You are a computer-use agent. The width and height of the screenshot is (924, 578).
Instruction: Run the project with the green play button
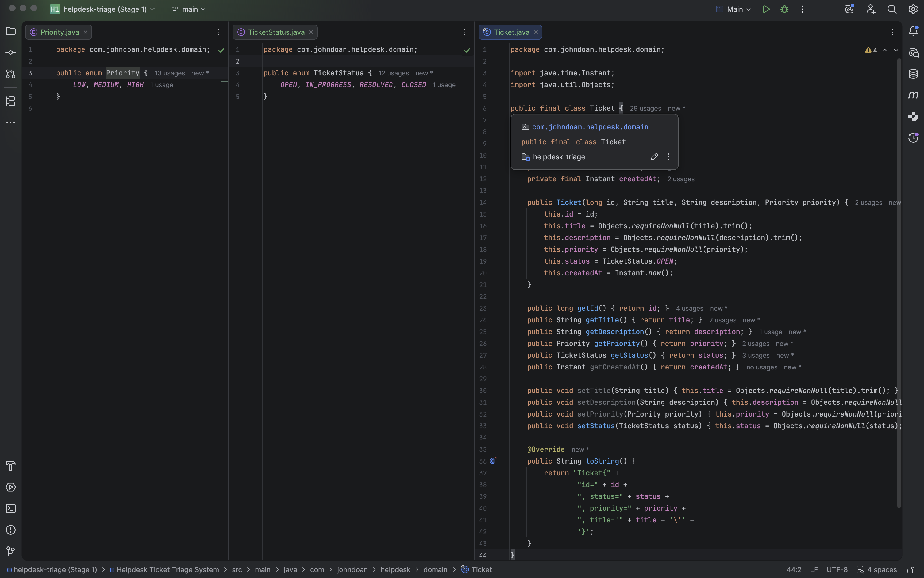(x=766, y=9)
